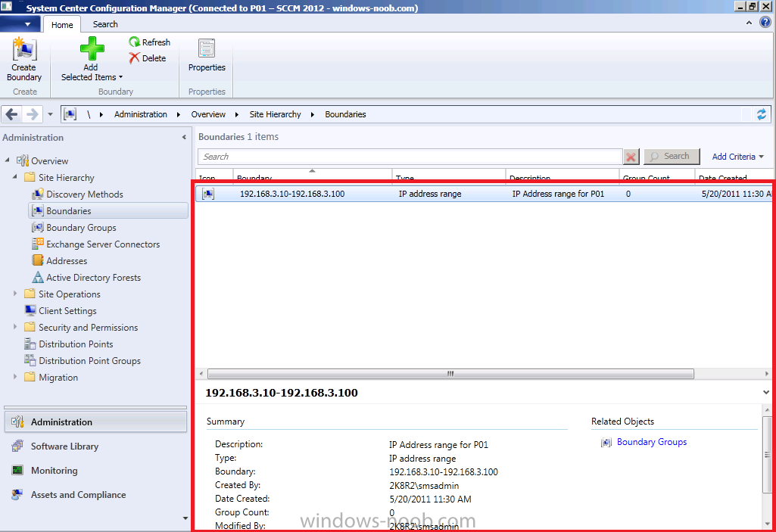Click the Addresses book icon

pos(38,260)
